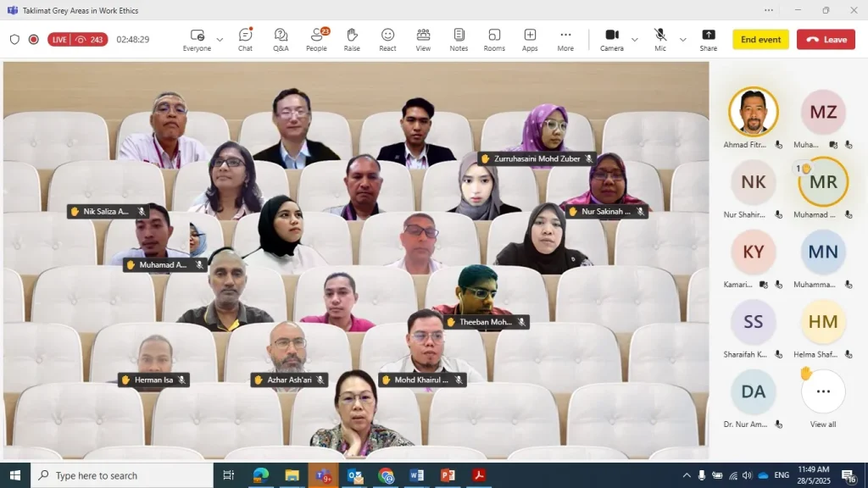Open meeting Notes
Viewport: 868px width, 488px height.
pos(459,39)
